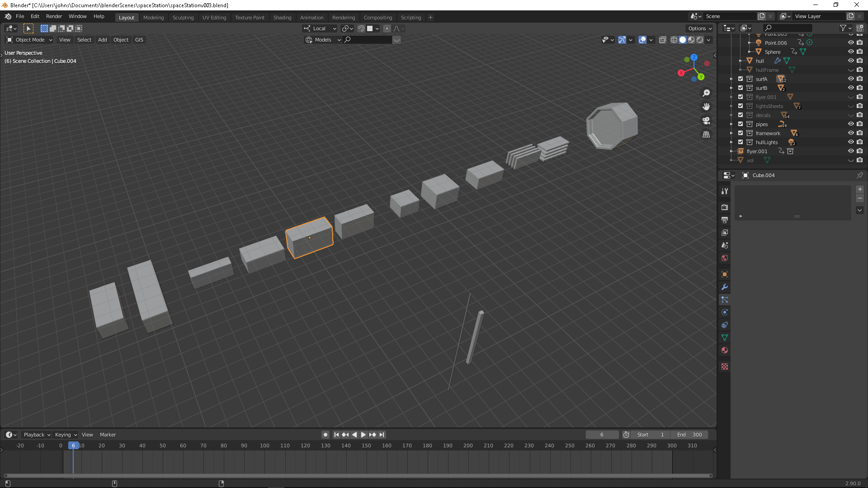This screenshot has width=868, height=488.
Task: Click the current frame field showing 6
Action: coord(602,435)
